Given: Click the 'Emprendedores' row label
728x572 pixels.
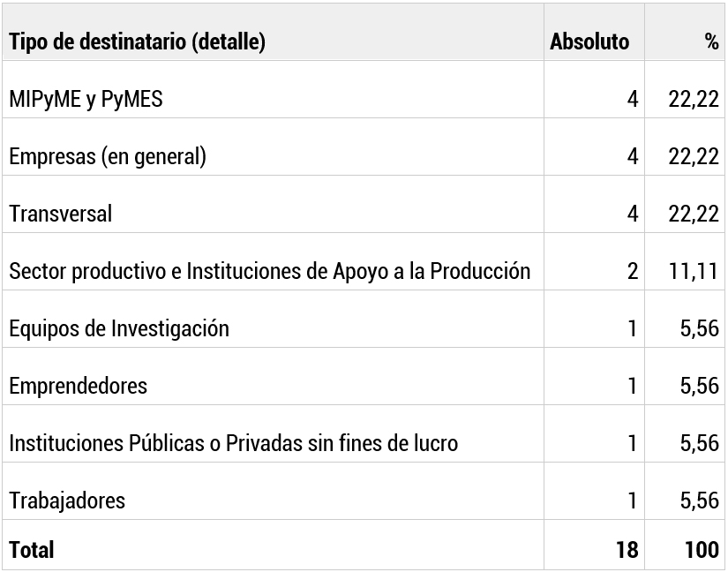Looking at the screenshot, I should pyautogui.click(x=79, y=386).
